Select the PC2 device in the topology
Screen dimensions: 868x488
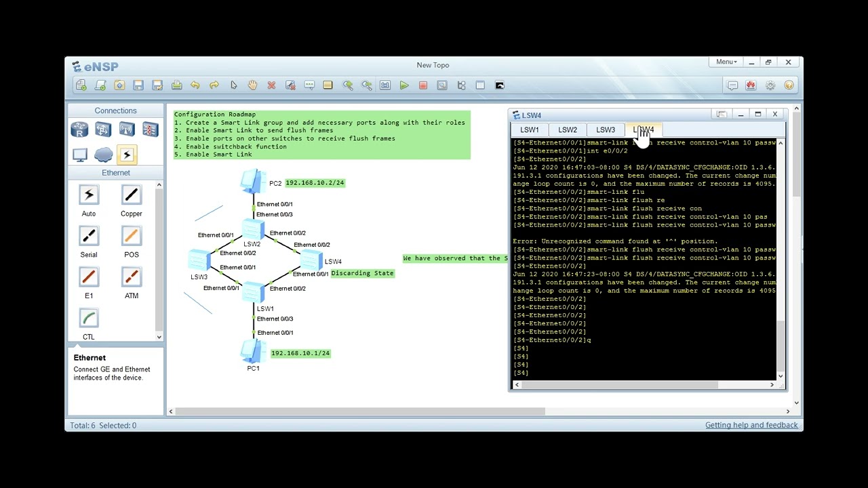click(x=253, y=181)
